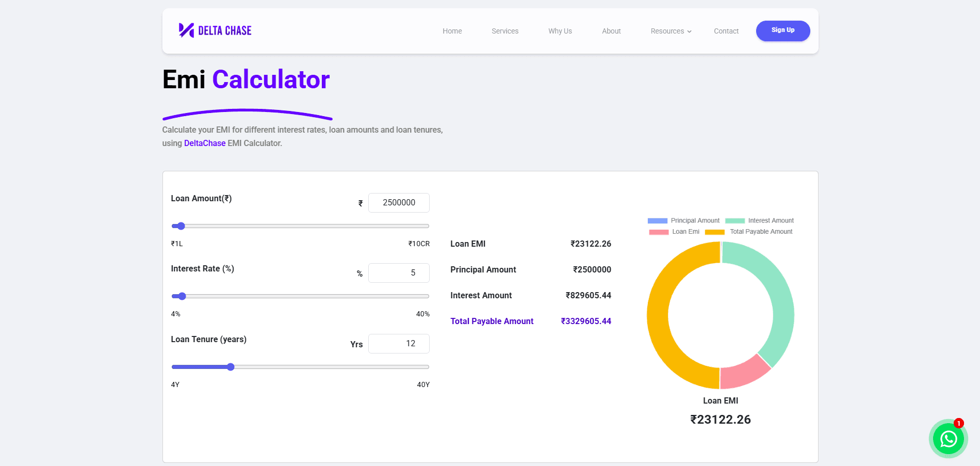Click the Loan Amount(₹) label
Screen dimensions: 980x466
click(201, 198)
